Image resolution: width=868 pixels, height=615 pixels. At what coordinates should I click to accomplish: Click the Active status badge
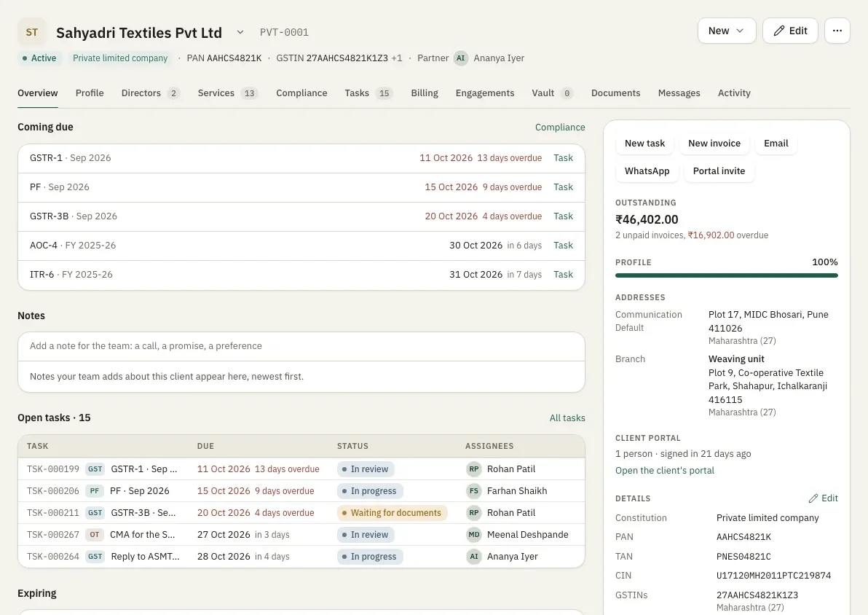[x=39, y=58]
